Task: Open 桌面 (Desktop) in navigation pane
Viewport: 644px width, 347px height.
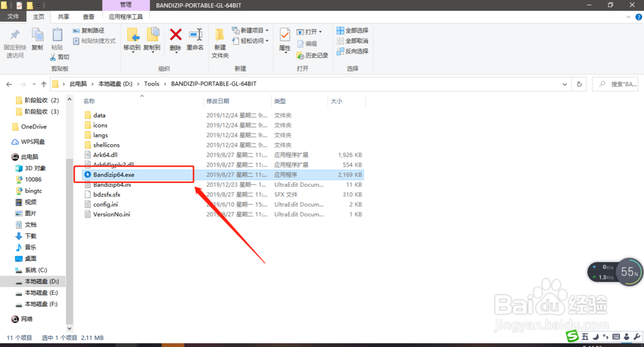Action: tap(26, 258)
